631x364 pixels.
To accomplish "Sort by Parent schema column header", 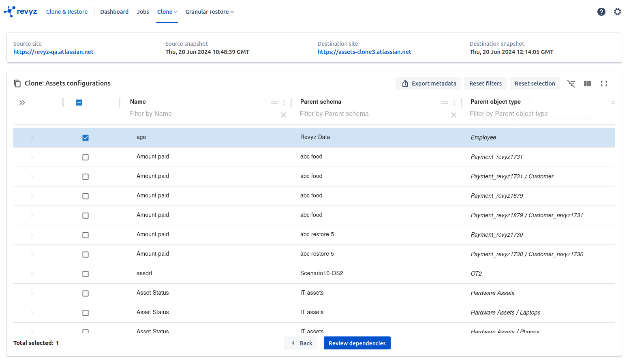I will pyautogui.click(x=321, y=102).
